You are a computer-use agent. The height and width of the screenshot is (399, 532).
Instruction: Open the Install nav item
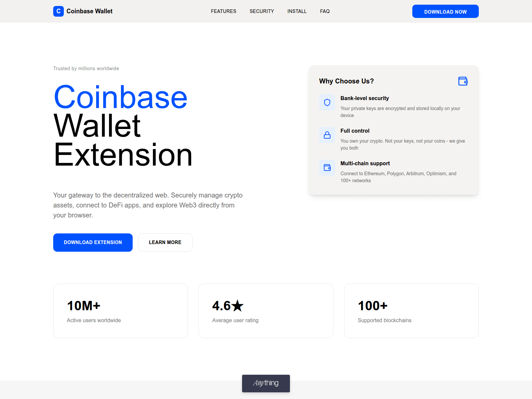pyautogui.click(x=297, y=11)
